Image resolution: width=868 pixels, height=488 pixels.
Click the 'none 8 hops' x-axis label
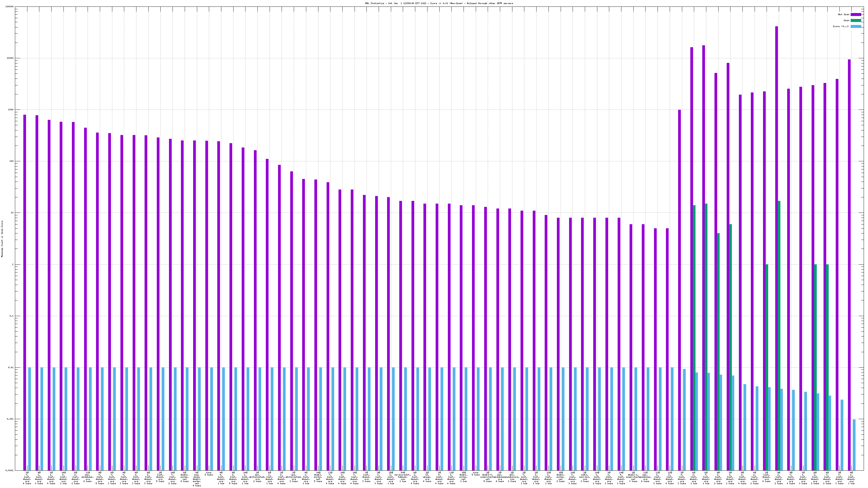pyautogui.click(x=209, y=474)
